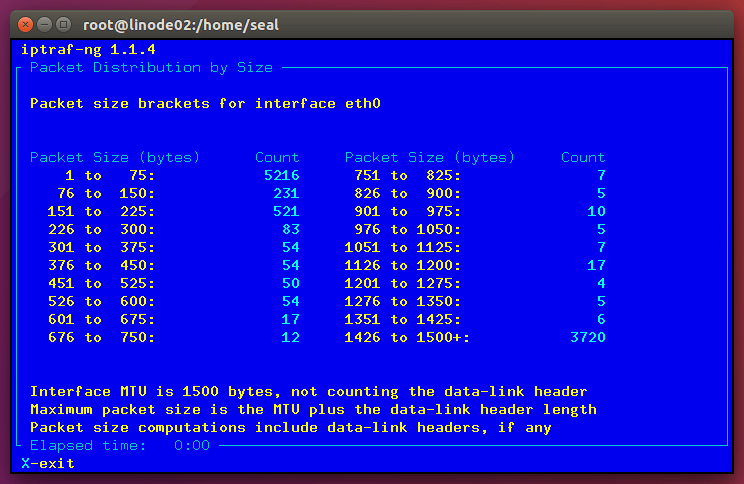Select the count 7 for 751 to 825

601,176
